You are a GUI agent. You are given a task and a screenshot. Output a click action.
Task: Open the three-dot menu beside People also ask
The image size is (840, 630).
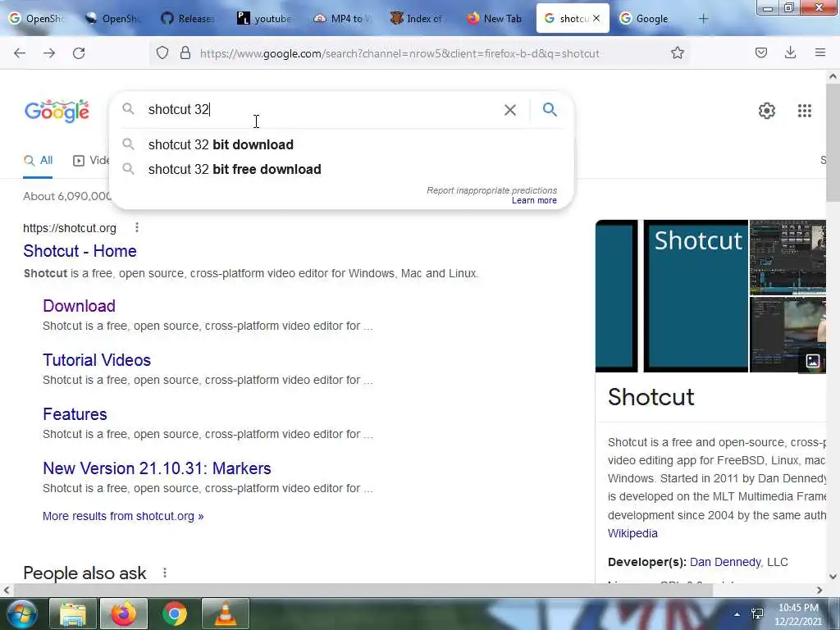click(165, 573)
